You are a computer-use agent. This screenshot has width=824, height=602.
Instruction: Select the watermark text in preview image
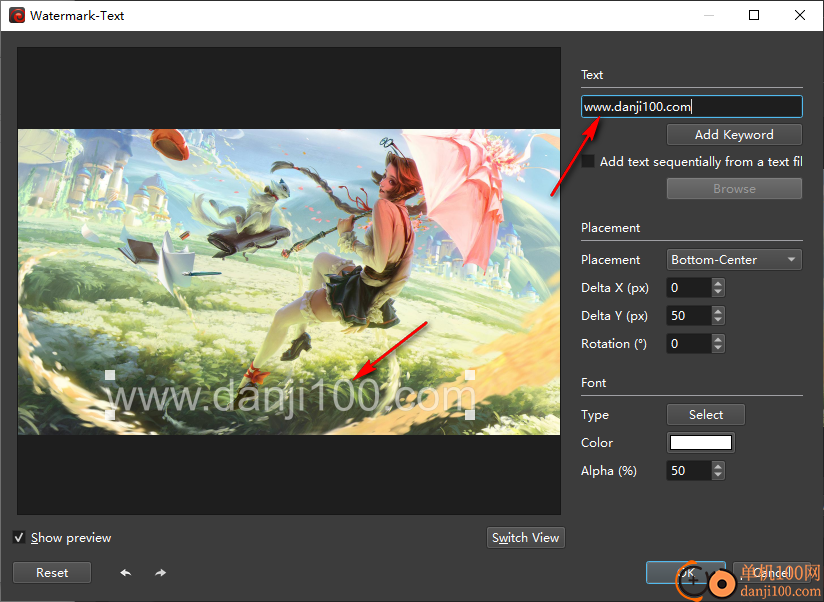point(290,397)
